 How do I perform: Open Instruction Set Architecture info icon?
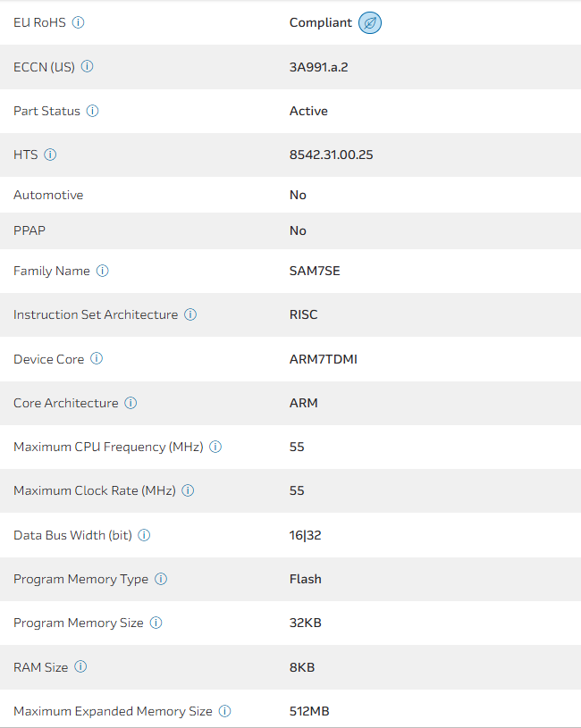click(190, 314)
